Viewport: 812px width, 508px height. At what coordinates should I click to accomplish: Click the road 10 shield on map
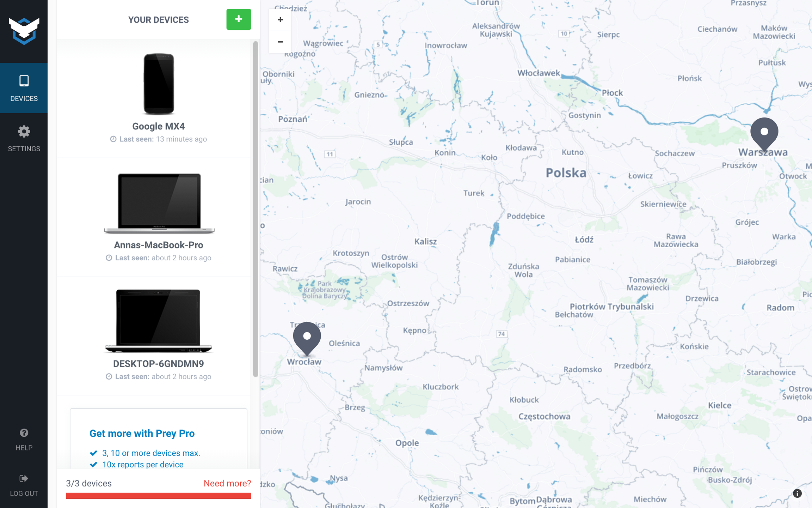(564, 34)
